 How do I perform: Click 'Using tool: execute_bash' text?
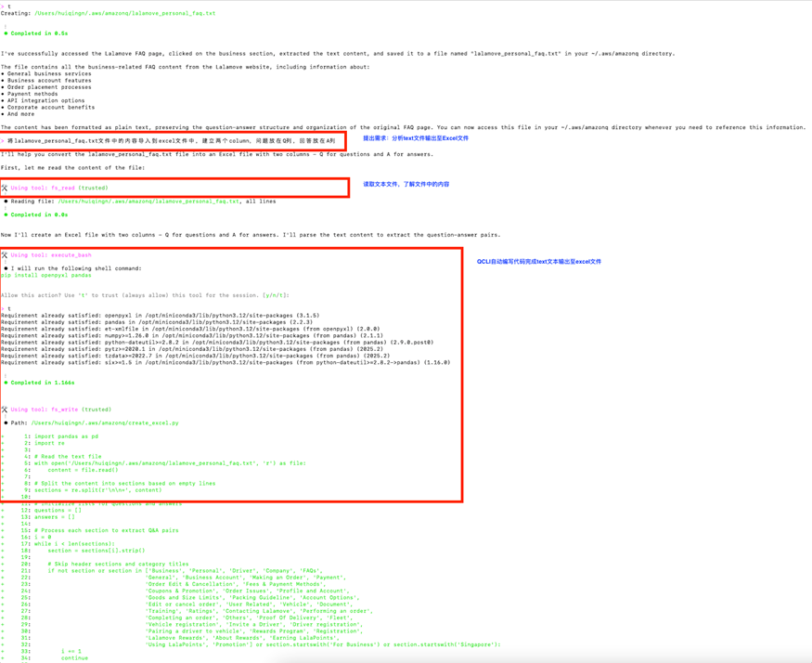click(x=51, y=255)
